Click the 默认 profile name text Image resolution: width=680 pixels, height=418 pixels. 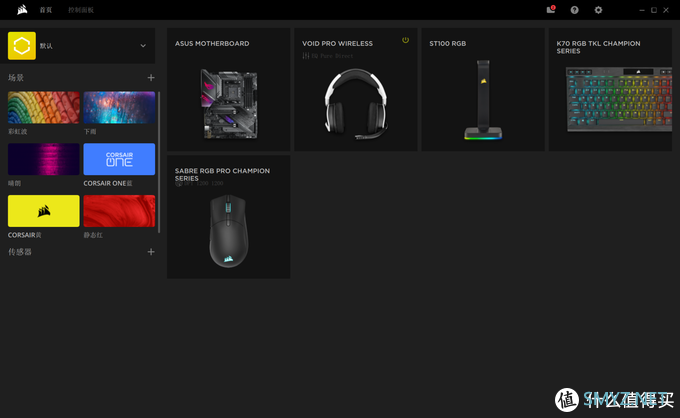coord(46,46)
